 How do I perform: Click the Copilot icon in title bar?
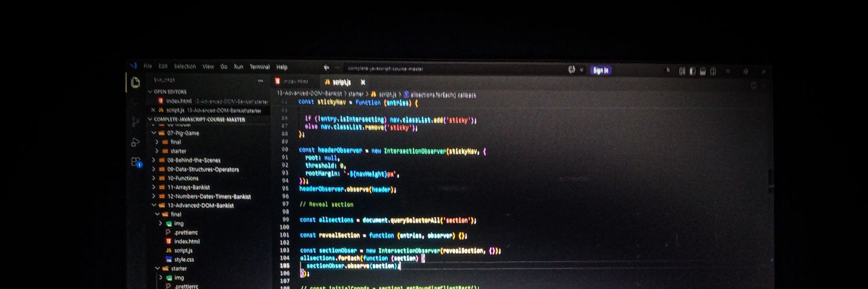click(572, 70)
